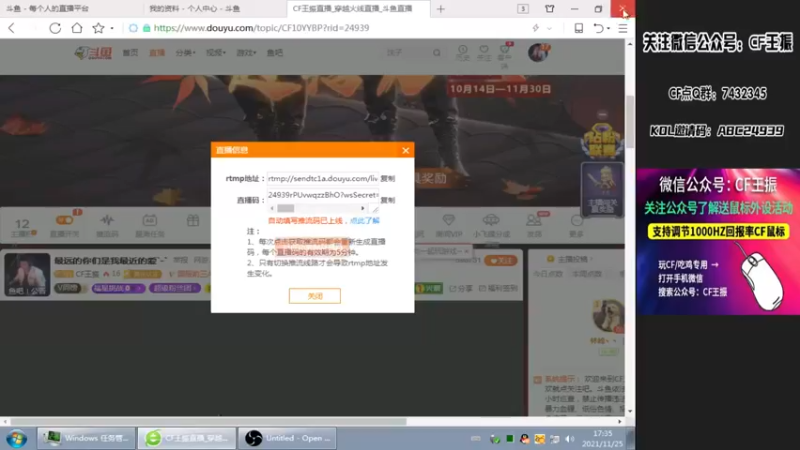Viewport: 800px width, 450px height.
Task: Open the browser home page icon
Action: click(77, 28)
